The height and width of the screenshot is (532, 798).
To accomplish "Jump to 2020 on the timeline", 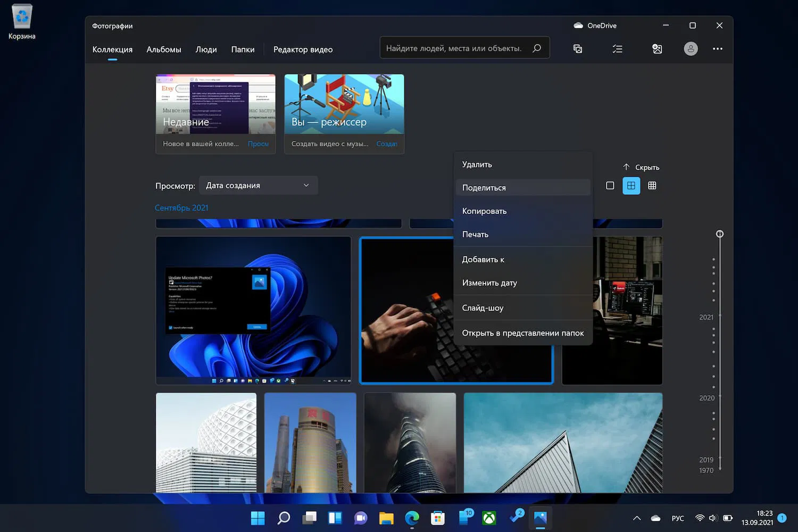I will tap(706, 398).
